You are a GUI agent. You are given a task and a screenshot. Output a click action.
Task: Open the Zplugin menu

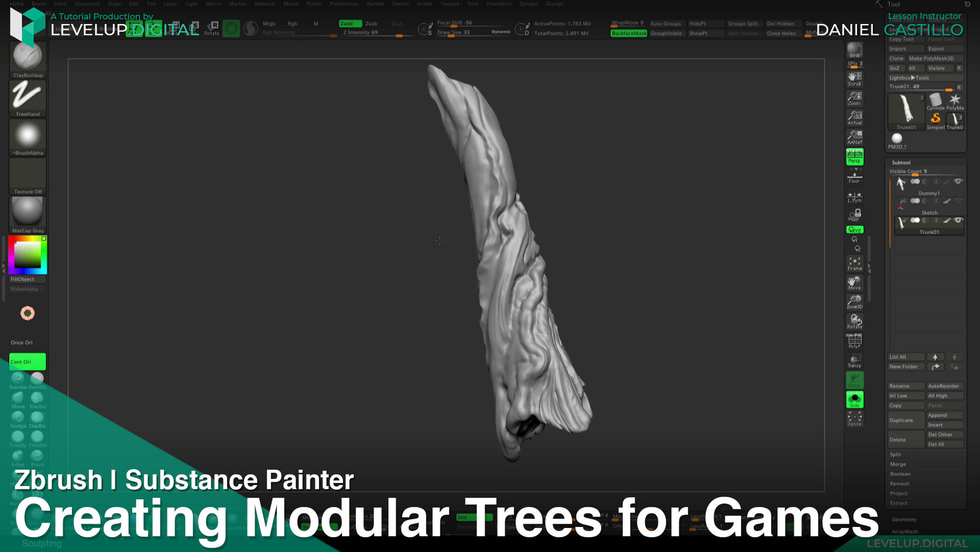click(528, 4)
